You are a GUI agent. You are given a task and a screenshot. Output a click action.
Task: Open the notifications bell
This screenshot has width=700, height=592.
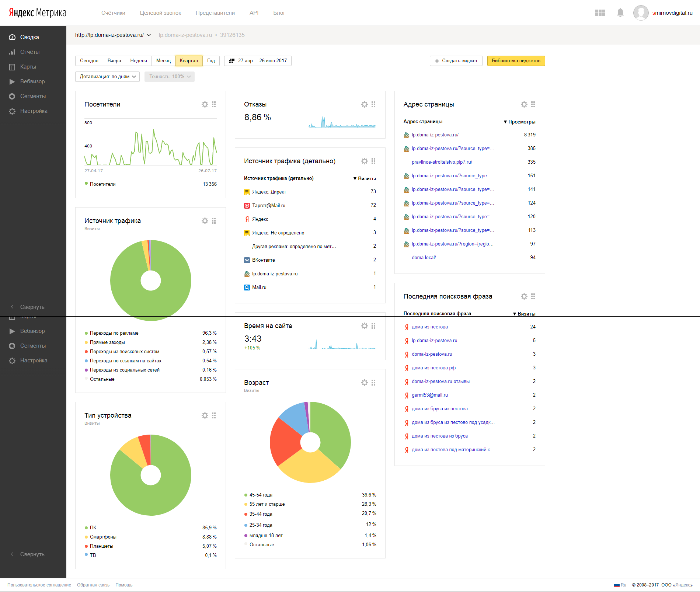620,13
